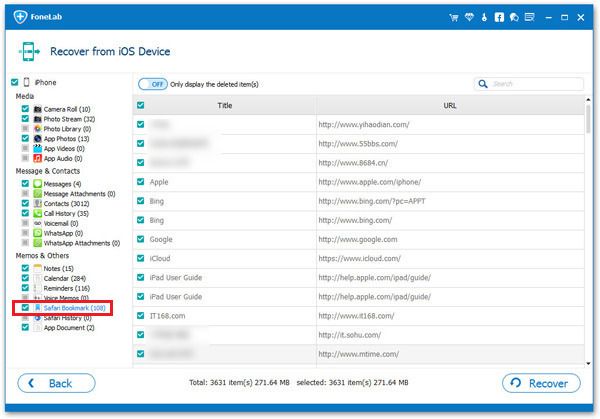
Task: Click the URL column header
Action: tap(450, 105)
